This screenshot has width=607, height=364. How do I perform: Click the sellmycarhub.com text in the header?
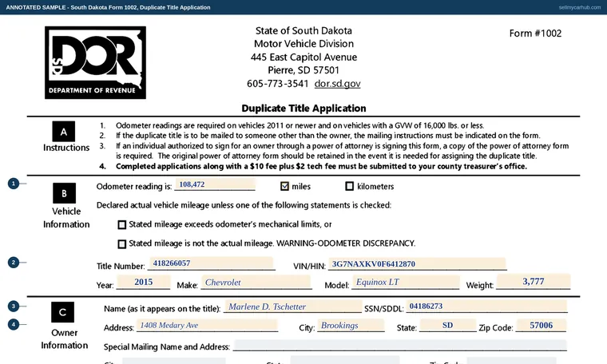tap(580, 7)
